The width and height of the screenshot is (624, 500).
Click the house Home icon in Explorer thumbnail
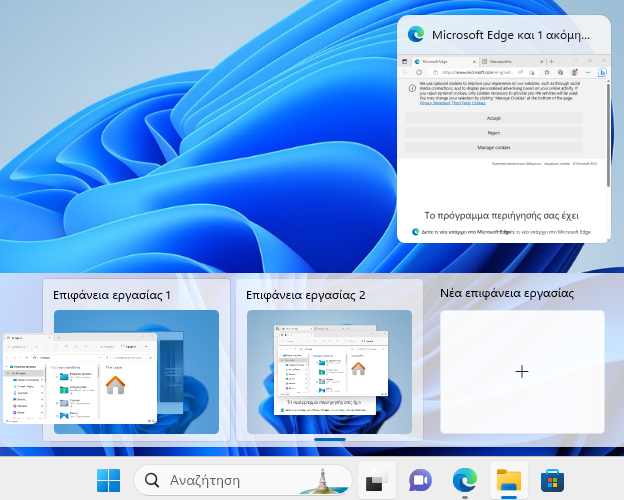(x=115, y=385)
